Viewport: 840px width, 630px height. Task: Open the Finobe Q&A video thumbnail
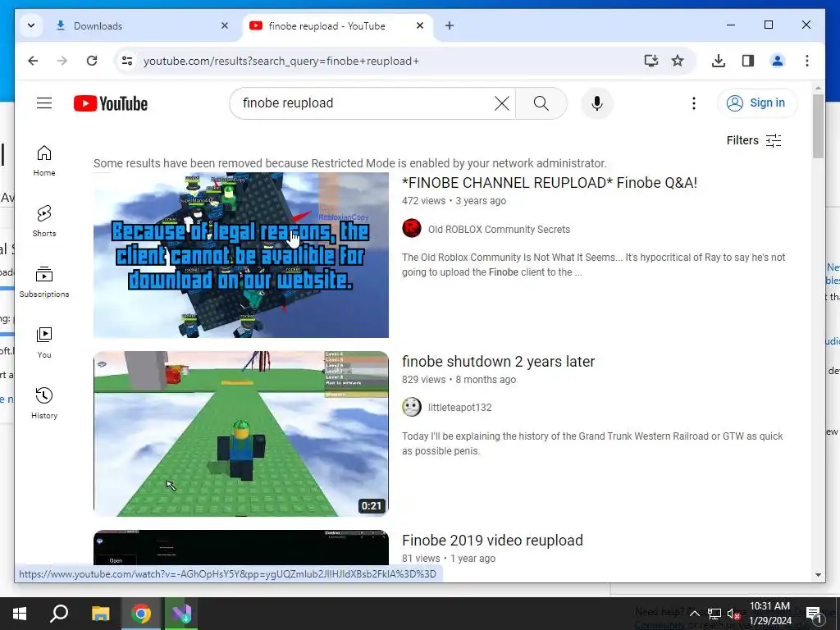[241, 255]
